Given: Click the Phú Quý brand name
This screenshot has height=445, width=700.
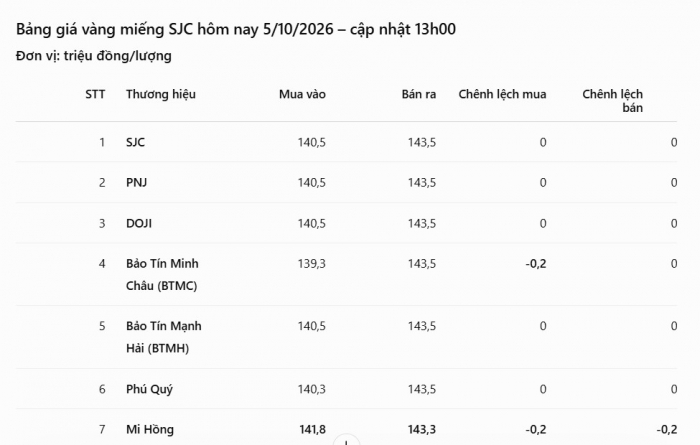Looking at the screenshot, I should pos(149,389).
